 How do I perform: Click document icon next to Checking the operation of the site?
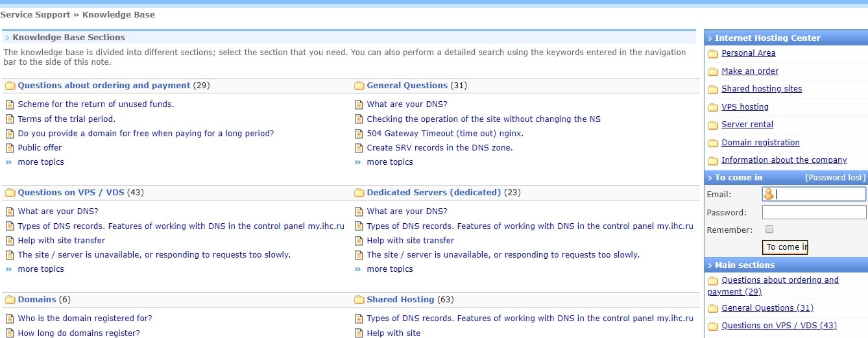(x=359, y=119)
